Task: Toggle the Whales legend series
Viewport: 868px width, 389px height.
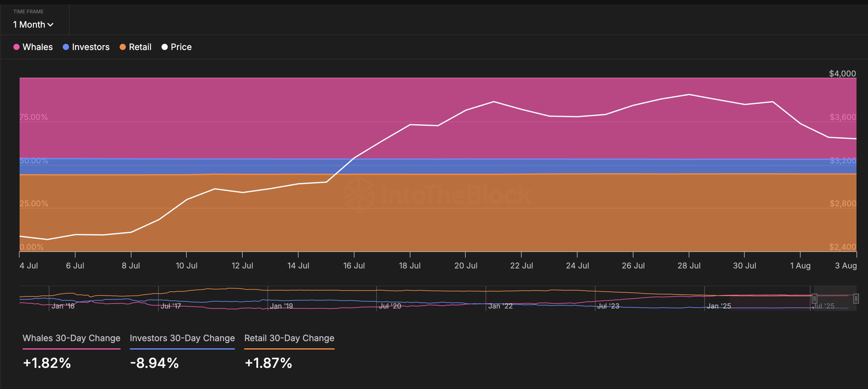Action: [37, 47]
